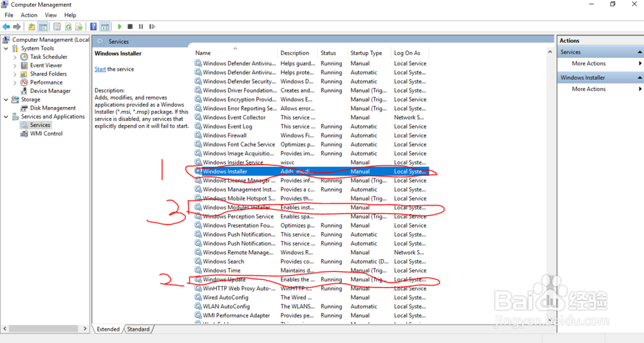644x343 pixels.
Task: Click the Pause Service toolbar icon
Action: (141, 26)
